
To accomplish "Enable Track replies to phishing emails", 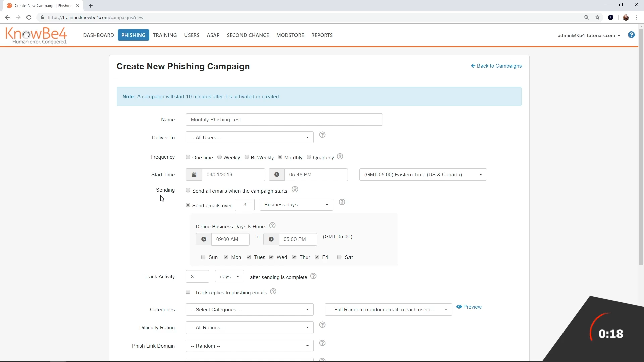I will pos(188,292).
